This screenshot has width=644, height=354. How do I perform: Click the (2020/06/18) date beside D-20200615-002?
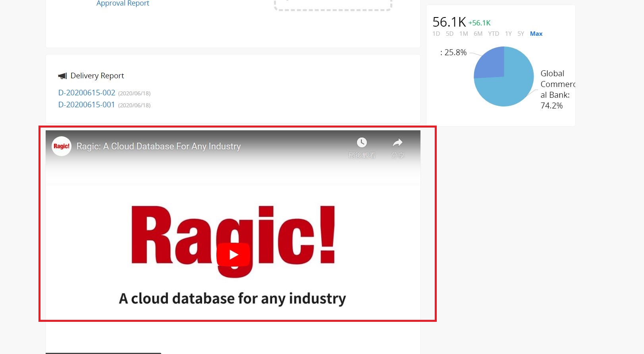pyautogui.click(x=134, y=93)
